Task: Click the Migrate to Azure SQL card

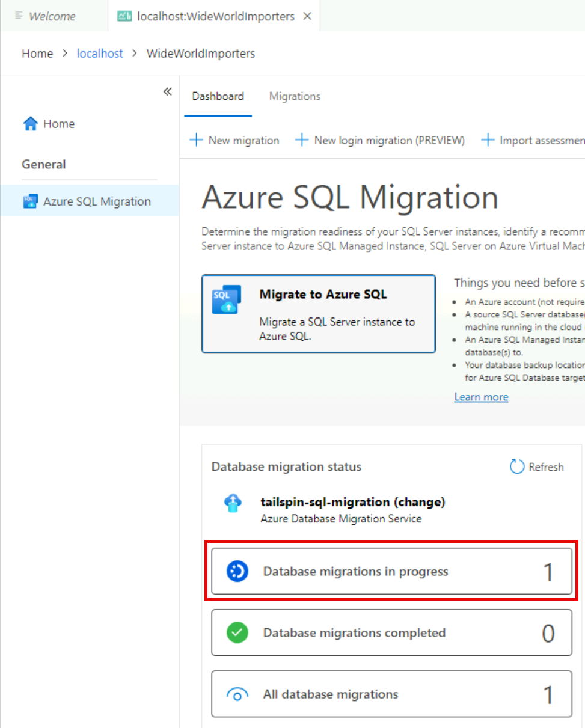Action: 319,313
